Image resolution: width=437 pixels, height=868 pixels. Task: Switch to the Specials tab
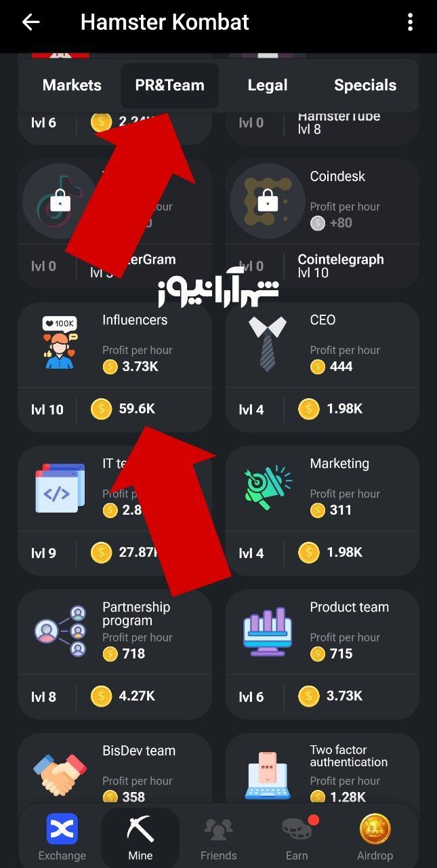coord(365,85)
